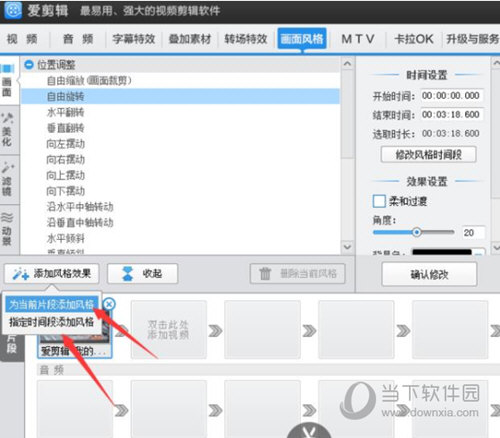Click the 结束时间 field
The width and height of the screenshot is (500, 438).
click(x=452, y=115)
